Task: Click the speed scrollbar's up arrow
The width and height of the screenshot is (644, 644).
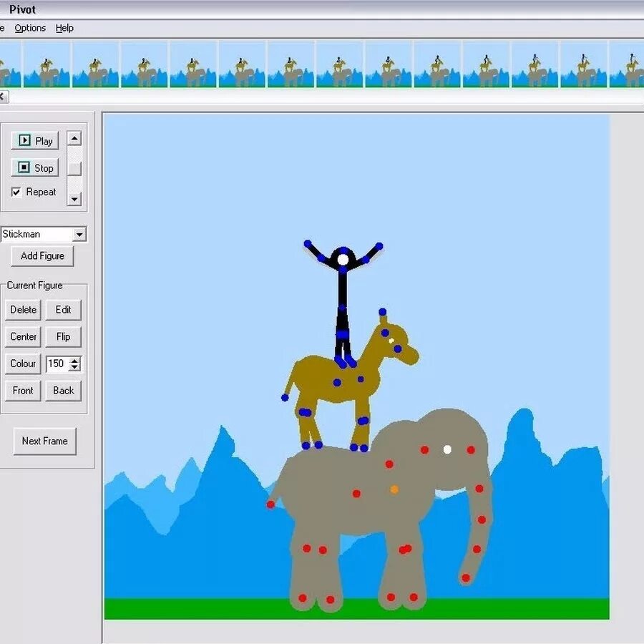Action: pyautogui.click(x=74, y=138)
